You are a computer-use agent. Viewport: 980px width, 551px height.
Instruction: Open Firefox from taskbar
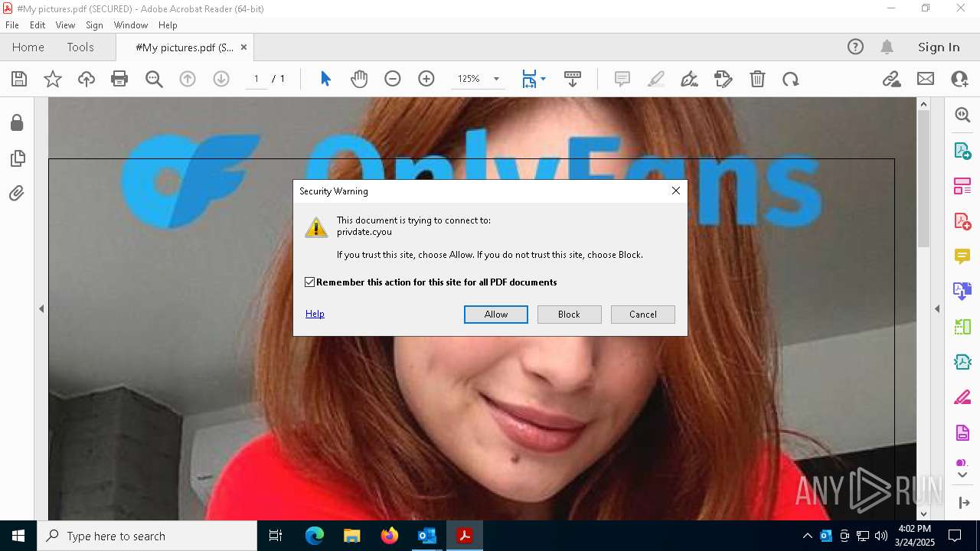pyautogui.click(x=390, y=536)
